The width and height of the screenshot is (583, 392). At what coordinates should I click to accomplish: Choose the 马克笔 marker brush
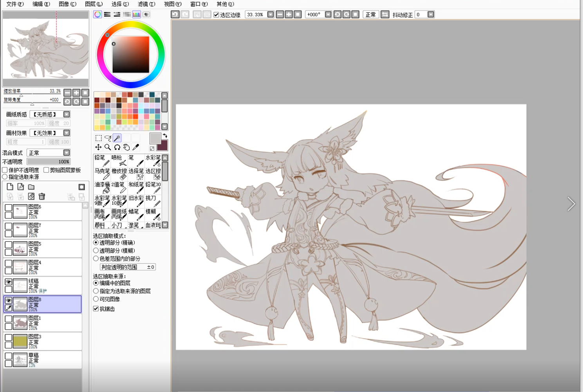(102, 174)
